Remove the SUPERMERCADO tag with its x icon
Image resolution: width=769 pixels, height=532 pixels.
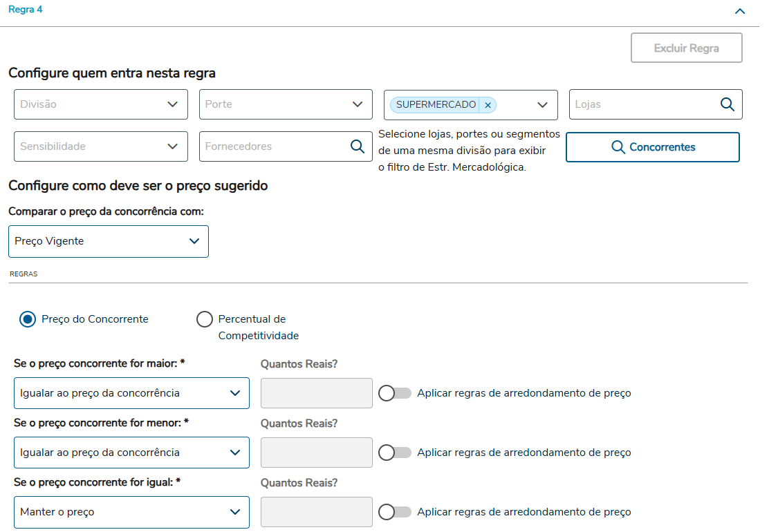(488, 105)
